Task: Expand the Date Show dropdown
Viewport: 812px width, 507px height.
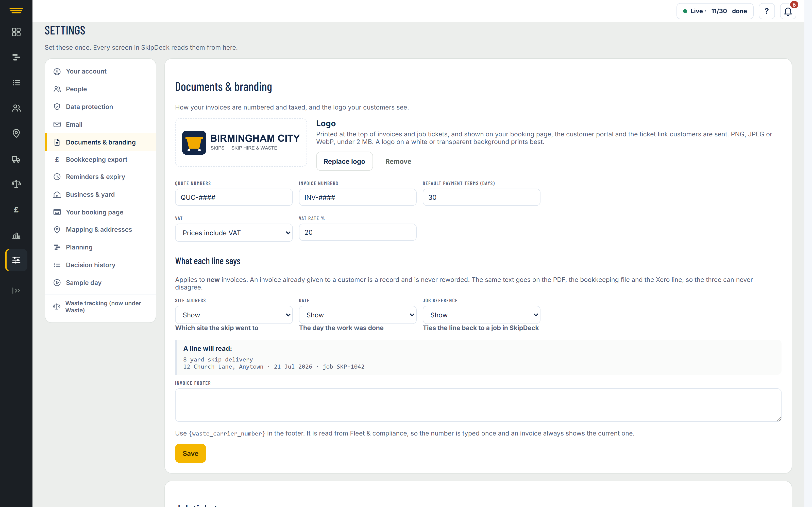Action: pyautogui.click(x=358, y=315)
